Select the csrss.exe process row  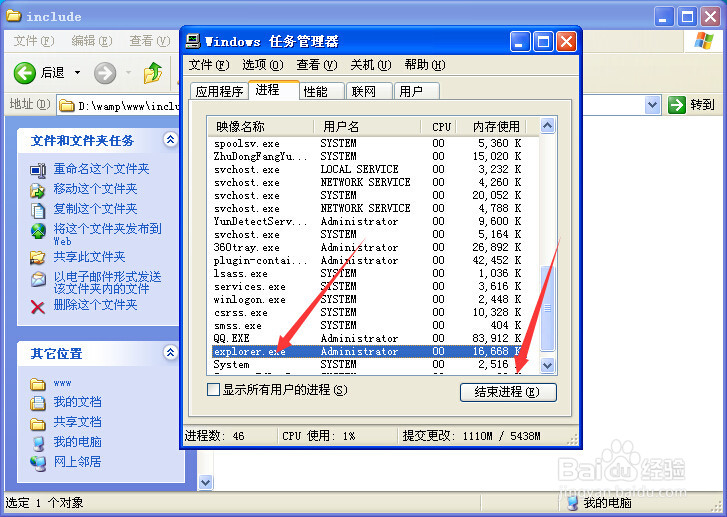[x=375, y=313]
